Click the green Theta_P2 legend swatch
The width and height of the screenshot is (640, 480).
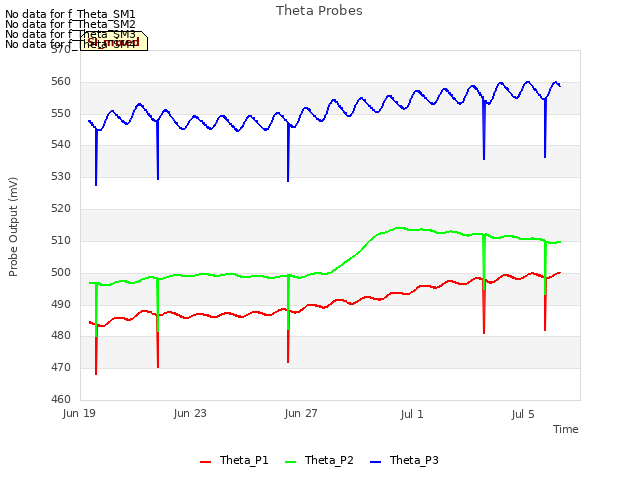tap(290, 462)
